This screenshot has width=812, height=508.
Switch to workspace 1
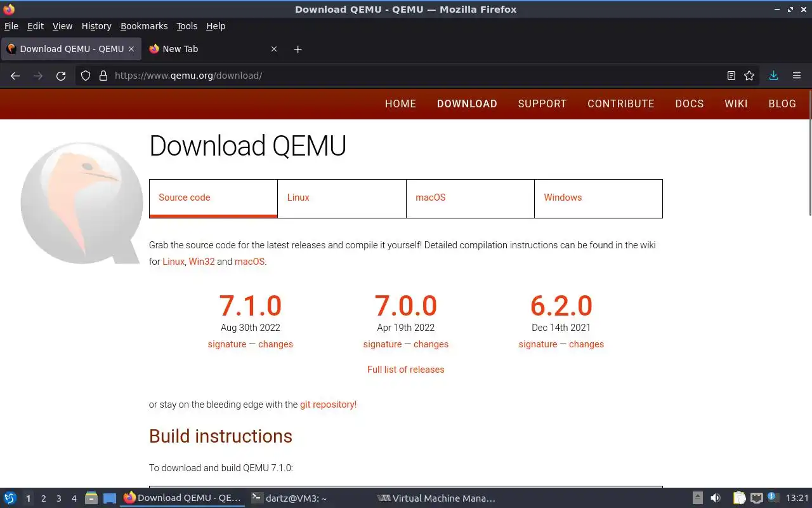tap(28, 498)
